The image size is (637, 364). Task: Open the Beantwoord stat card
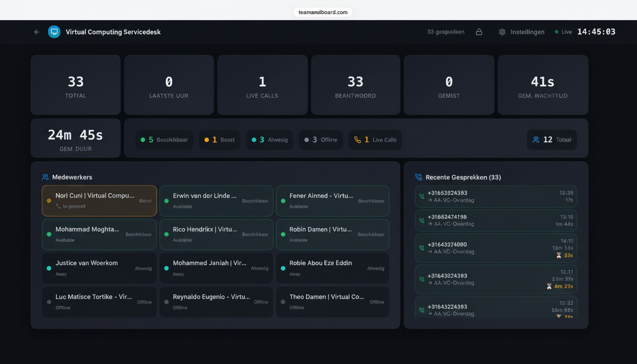pos(355,85)
